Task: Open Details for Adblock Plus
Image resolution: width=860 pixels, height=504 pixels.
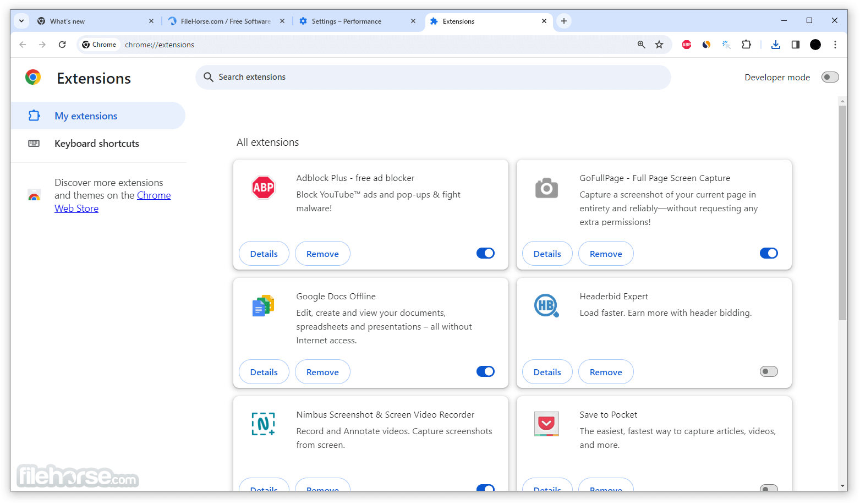Action: 264,254
